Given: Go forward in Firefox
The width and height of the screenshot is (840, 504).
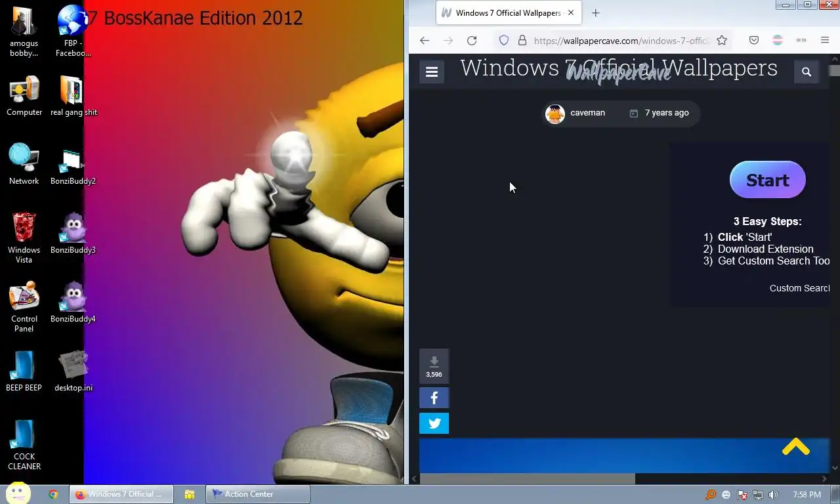Looking at the screenshot, I should 448,41.
